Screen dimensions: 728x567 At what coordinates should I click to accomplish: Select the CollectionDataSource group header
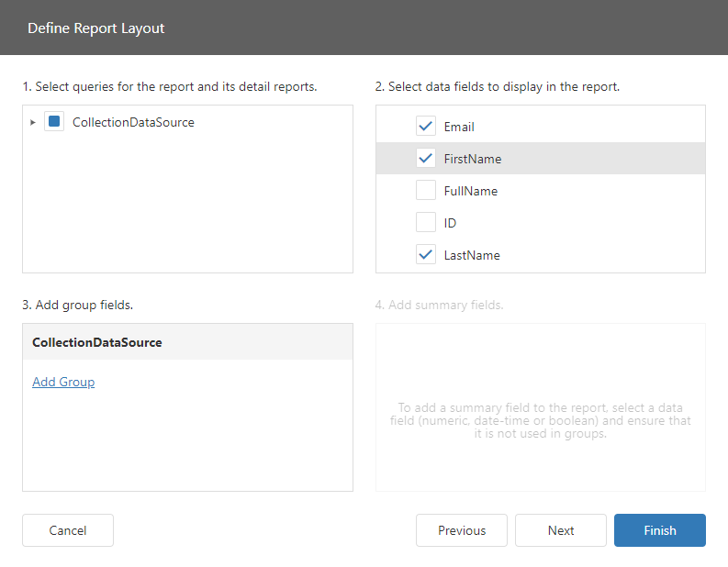187,342
